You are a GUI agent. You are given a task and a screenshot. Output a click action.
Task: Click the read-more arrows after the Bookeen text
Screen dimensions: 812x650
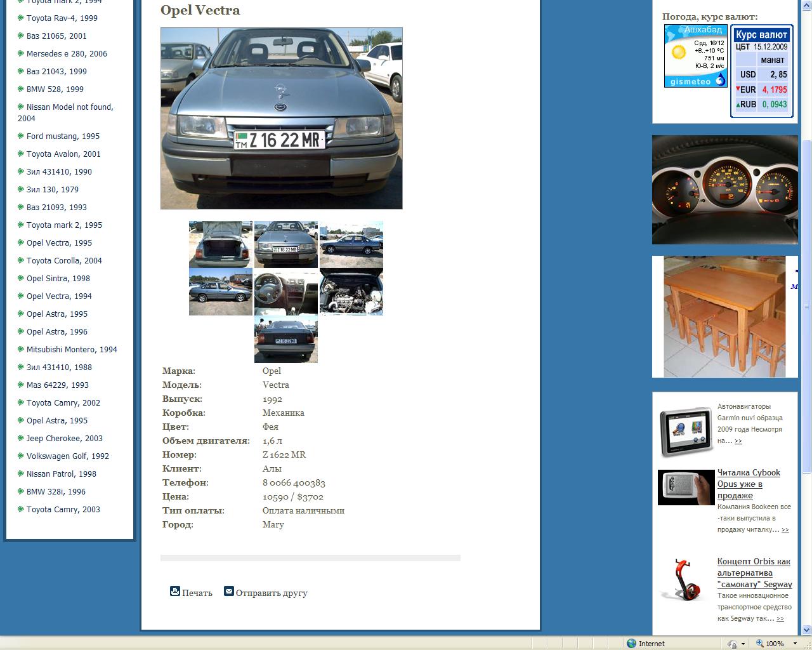coord(785,530)
